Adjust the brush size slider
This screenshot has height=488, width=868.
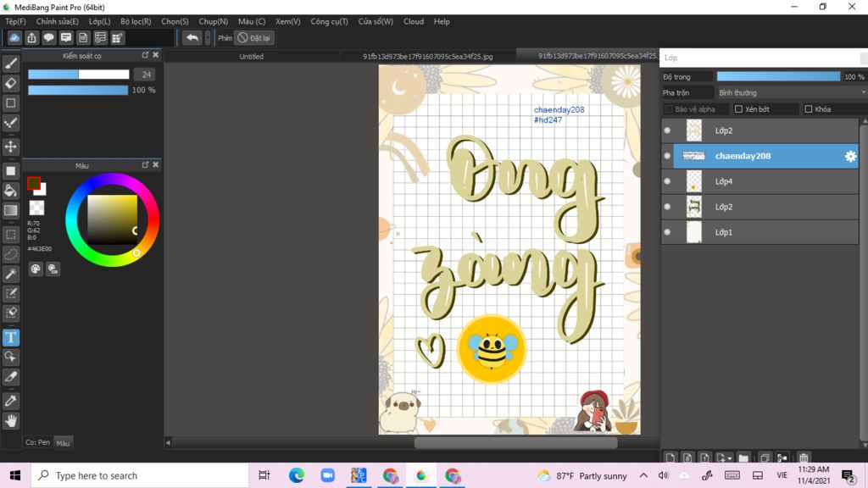pyautogui.click(x=79, y=75)
